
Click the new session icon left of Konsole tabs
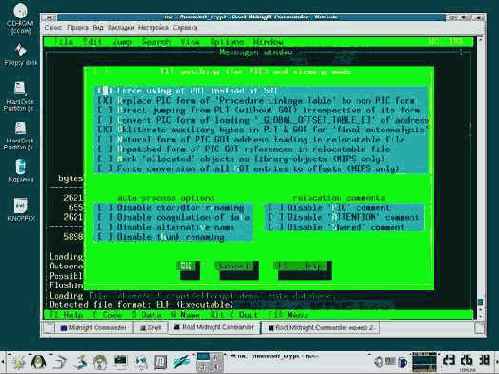49,328
